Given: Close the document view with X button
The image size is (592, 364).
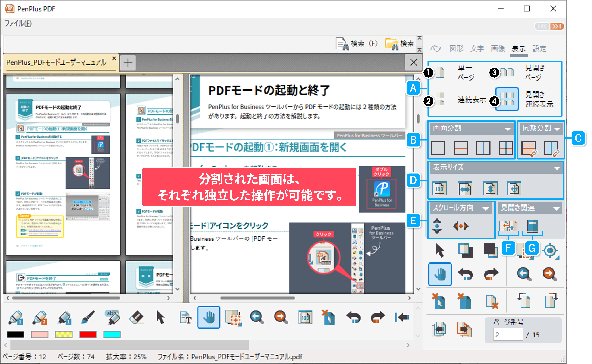Looking at the screenshot, I should [x=414, y=62].
